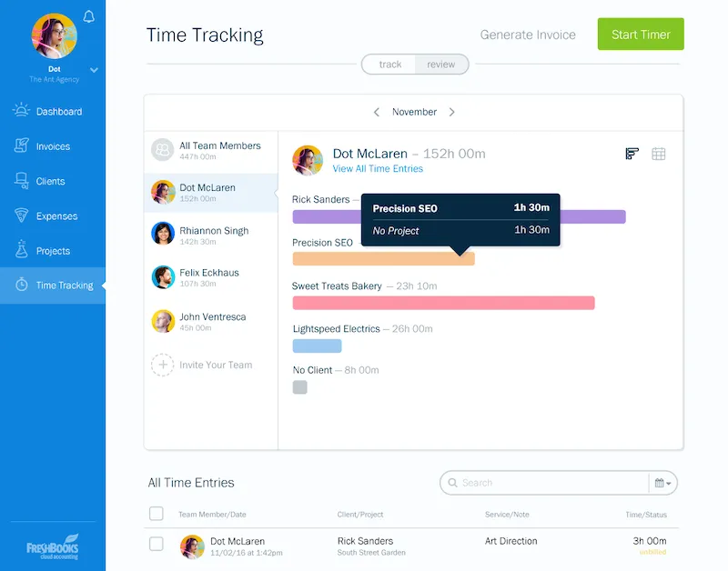Switch to calendar grid view icon
The width and height of the screenshot is (728, 571).
pyautogui.click(x=659, y=154)
